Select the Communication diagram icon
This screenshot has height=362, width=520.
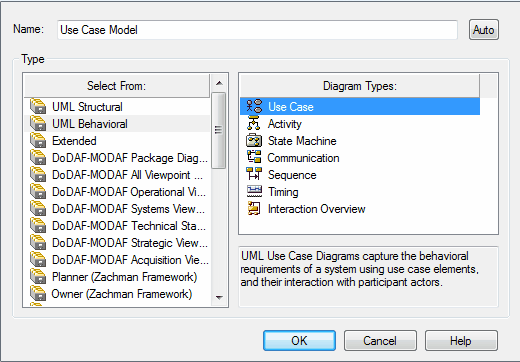pyautogui.click(x=254, y=157)
